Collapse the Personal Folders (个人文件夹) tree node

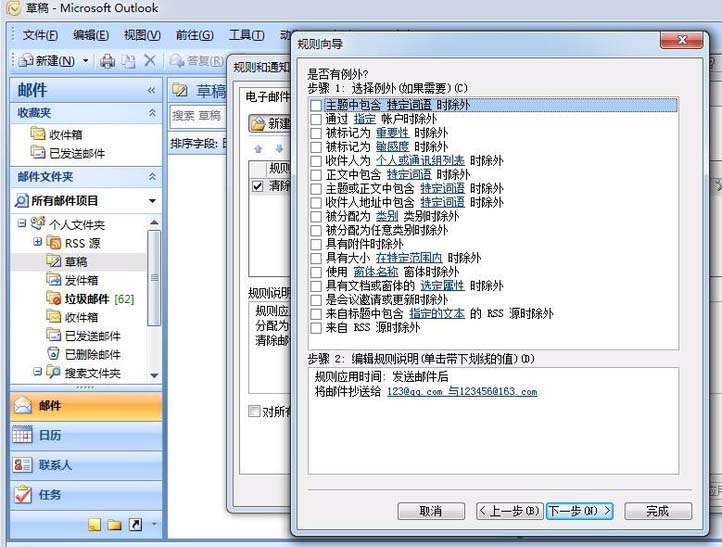[x=23, y=224]
